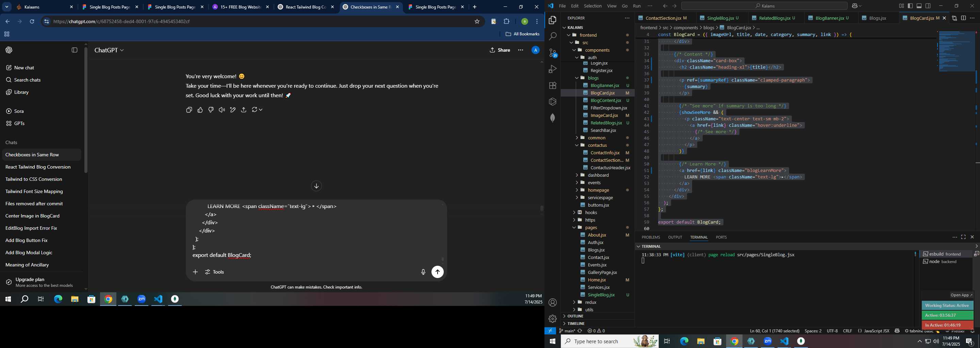Jump to latest message down arrow
Screen dimensions: 980x348
point(316,186)
